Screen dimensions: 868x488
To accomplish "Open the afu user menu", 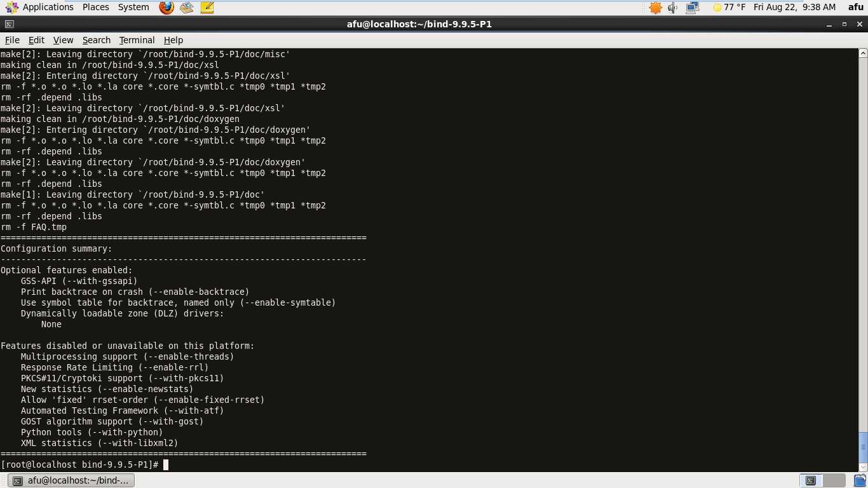I will 856,8.
